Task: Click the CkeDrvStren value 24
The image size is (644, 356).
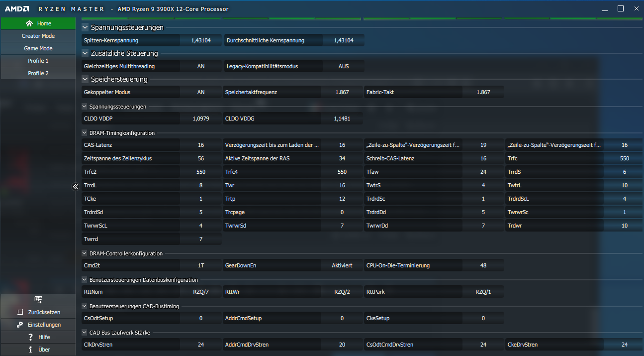Action: click(625, 345)
